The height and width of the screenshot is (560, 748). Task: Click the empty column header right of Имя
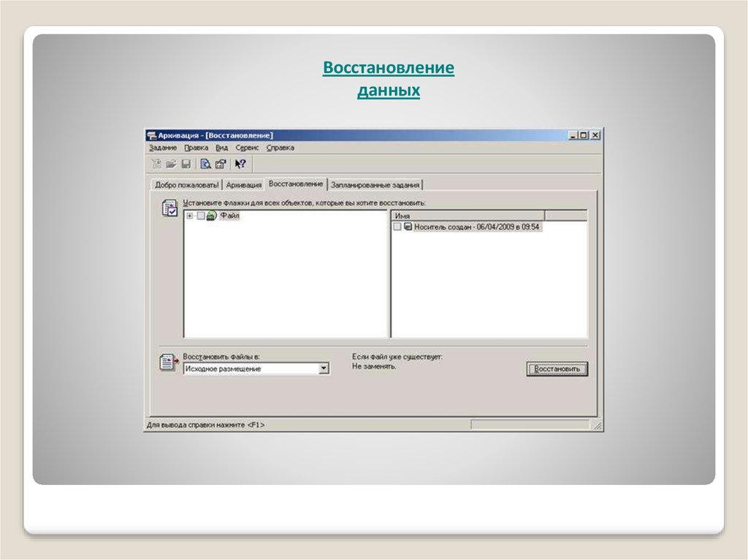(x=566, y=216)
